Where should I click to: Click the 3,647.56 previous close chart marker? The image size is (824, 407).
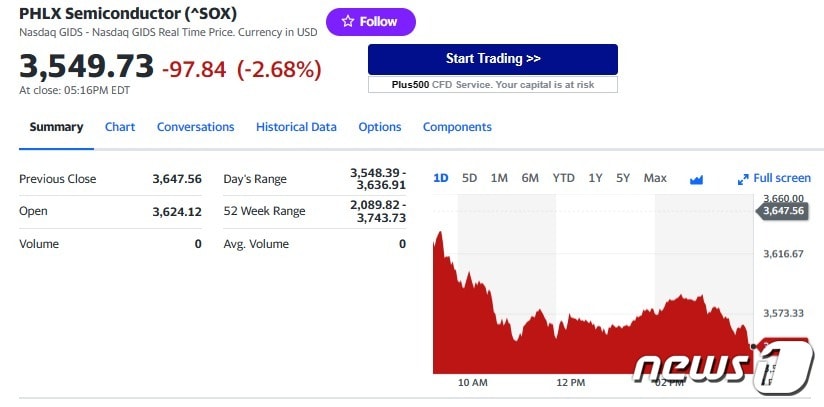coord(782,211)
